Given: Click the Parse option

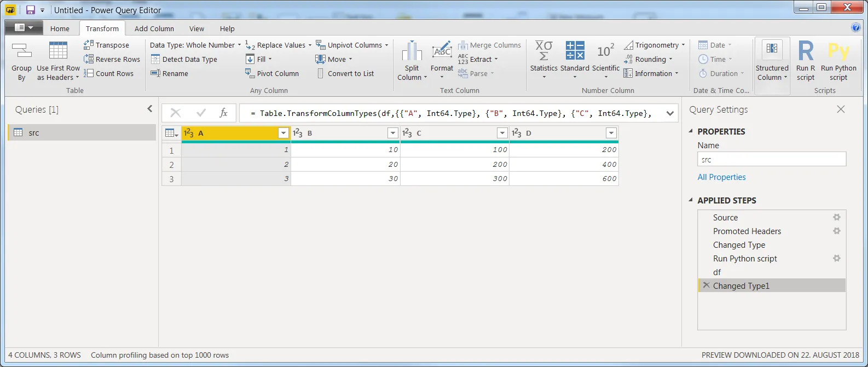Looking at the screenshot, I should [x=476, y=73].
